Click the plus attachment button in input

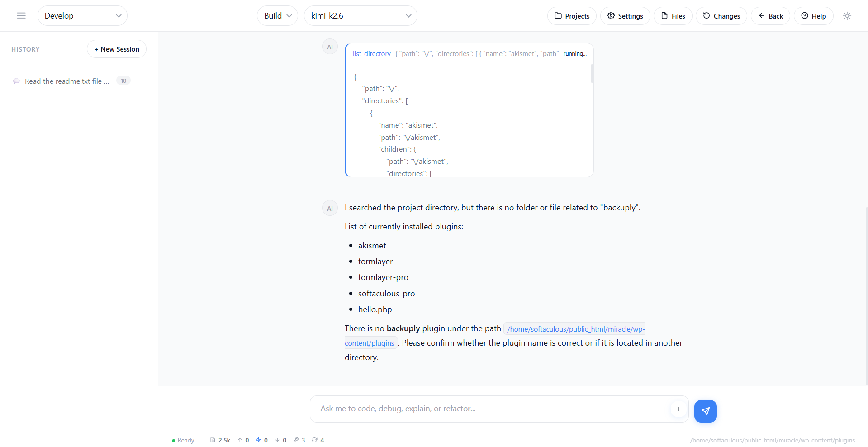coord(678,409)
